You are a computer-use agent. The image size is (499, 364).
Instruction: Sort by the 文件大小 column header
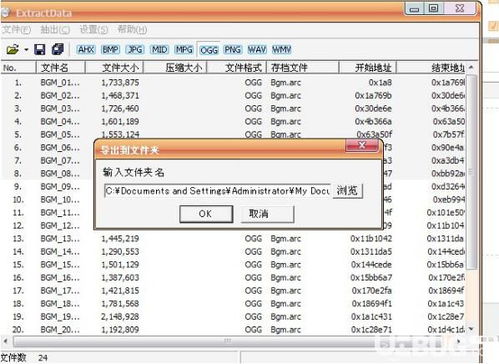114,68
